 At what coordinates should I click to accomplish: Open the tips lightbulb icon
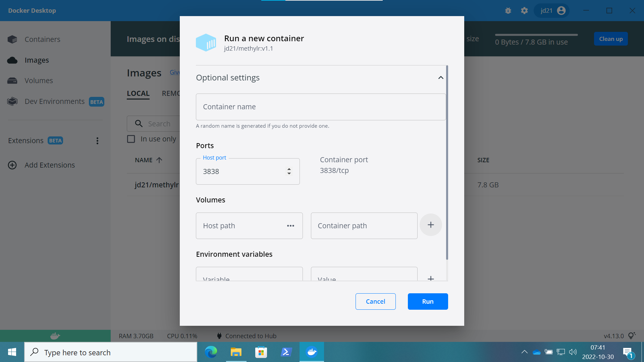632,336
